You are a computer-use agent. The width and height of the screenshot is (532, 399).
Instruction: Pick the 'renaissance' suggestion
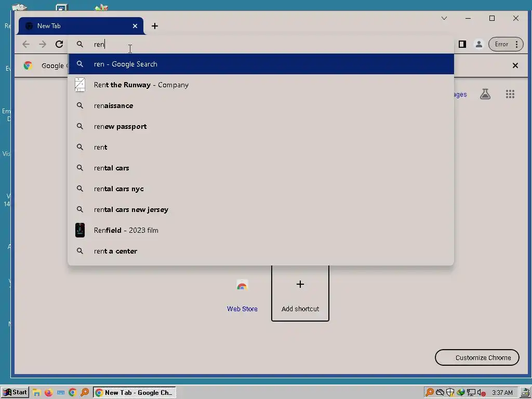coord(261,105)
